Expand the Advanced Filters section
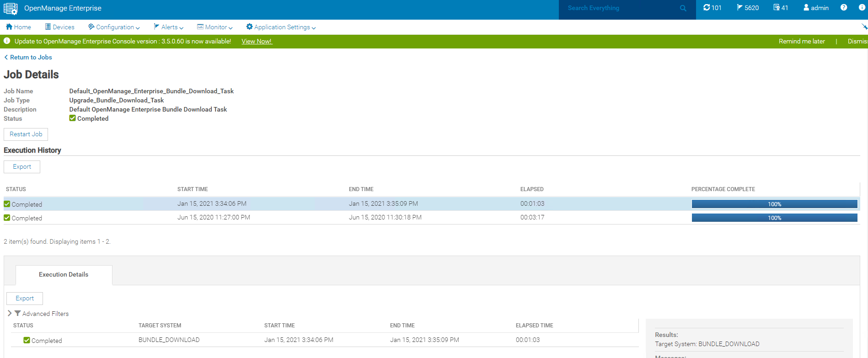 (10, 313)
